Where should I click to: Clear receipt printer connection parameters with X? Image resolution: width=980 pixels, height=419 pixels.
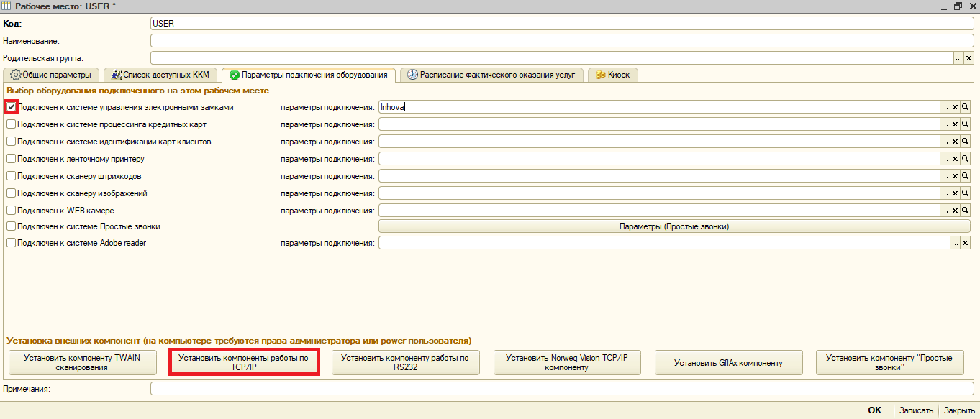click(x=956, y=159)
